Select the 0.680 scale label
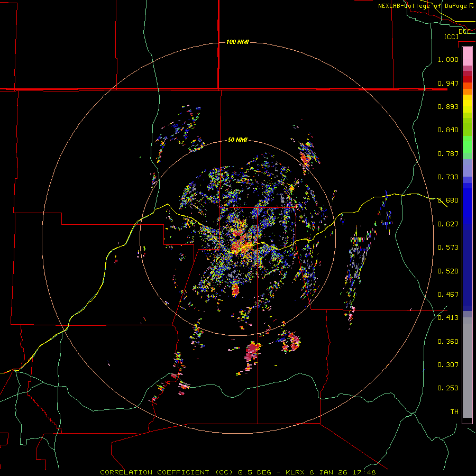The image size is (476, 476). click(448, 200)
